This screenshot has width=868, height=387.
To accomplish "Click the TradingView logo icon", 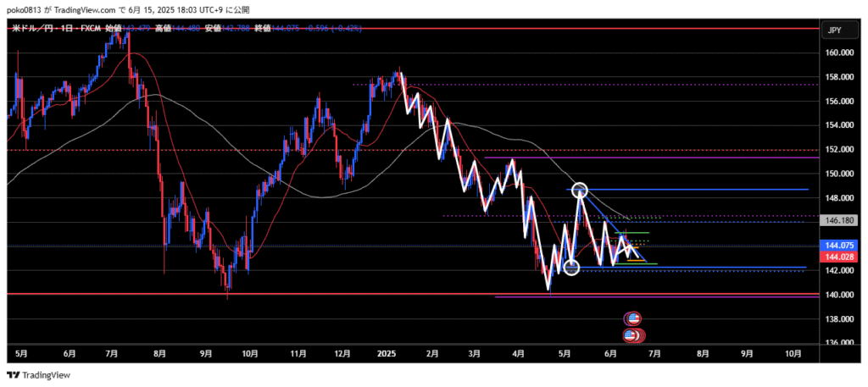I will [x=13, y=375].
